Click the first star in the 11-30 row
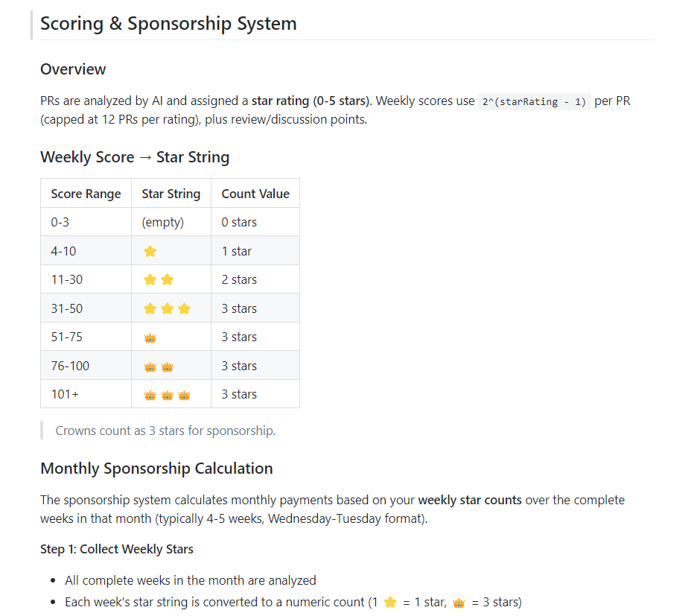Image resolution: width=700 pixels, height=616 pixels. coord(150,280)
